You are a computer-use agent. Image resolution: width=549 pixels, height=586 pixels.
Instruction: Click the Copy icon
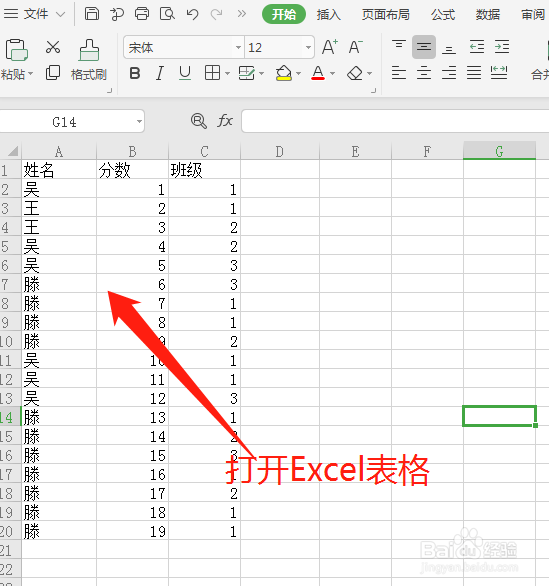[53, 73]
